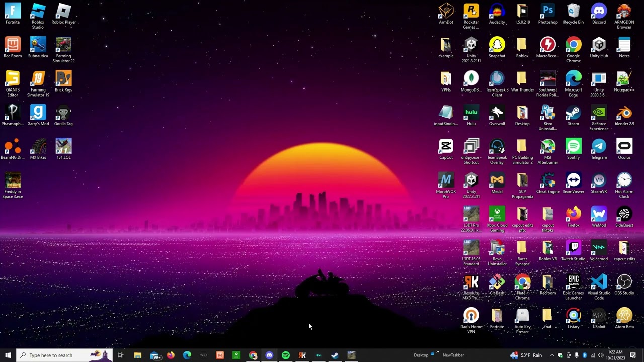Open the Fortnite desktop shortcut
This screenshot has width=644, height=362.
[13, 14]
